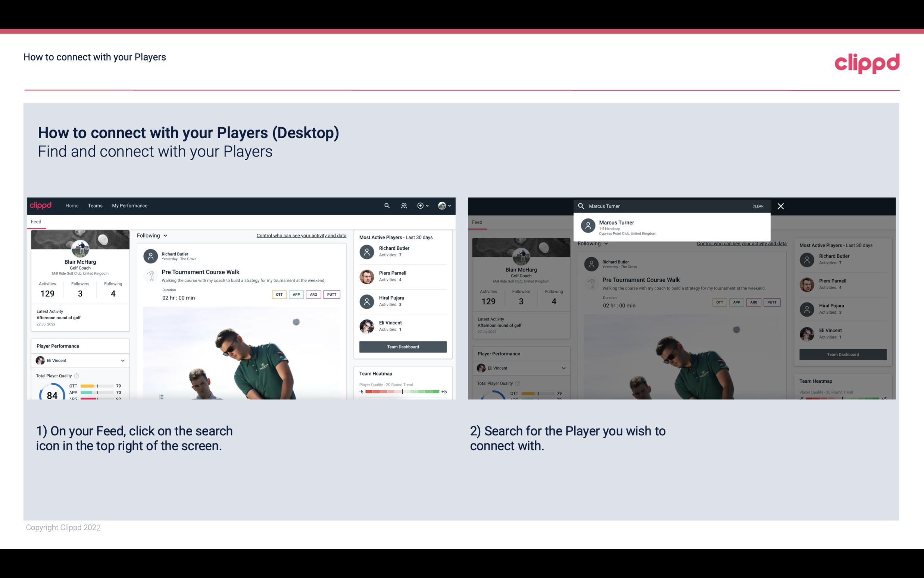The width and height of the screenshot is (924, 578).
Task: Click the Teams navigation icon
Action: click(x=96, y=205)
